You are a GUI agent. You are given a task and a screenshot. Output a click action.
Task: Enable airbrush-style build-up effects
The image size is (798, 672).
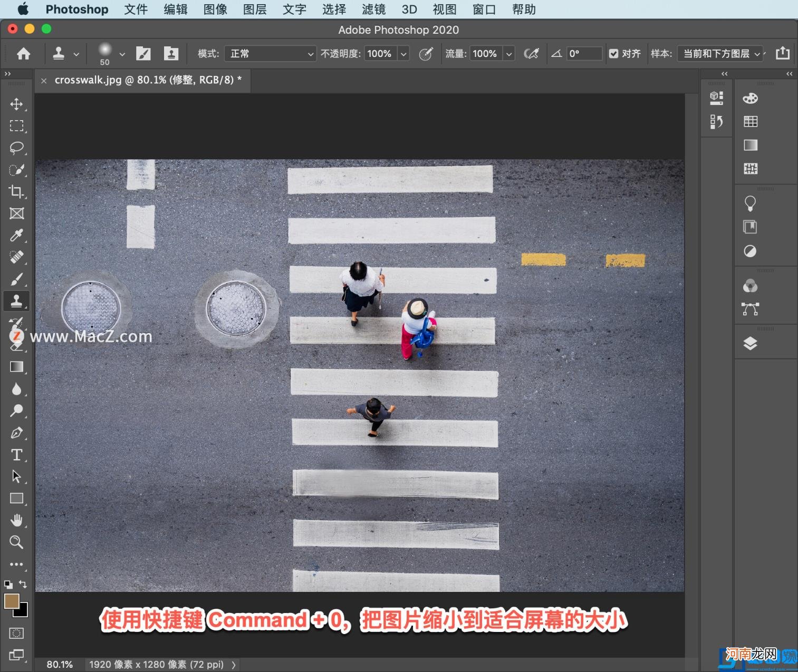tap(532, 53)
